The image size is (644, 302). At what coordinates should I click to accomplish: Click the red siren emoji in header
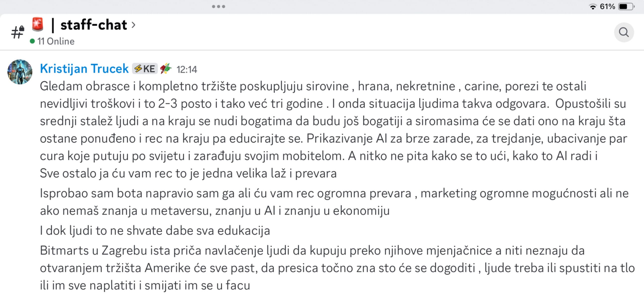(x=38, y=25)
